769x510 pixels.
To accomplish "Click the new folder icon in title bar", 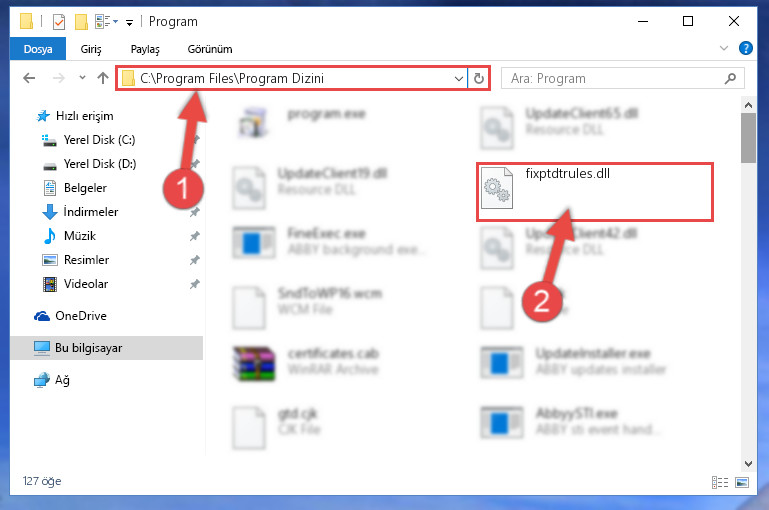I will [81, 22].
